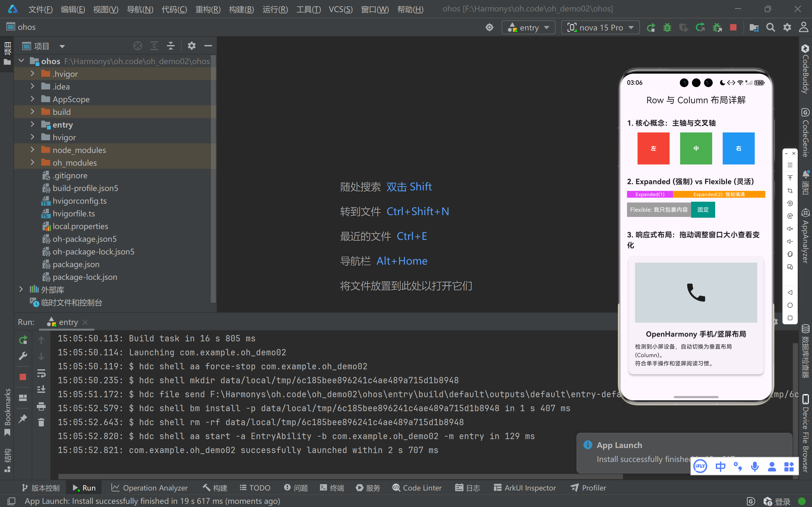Expand the entry folder in the project tree

pos(32,124)
